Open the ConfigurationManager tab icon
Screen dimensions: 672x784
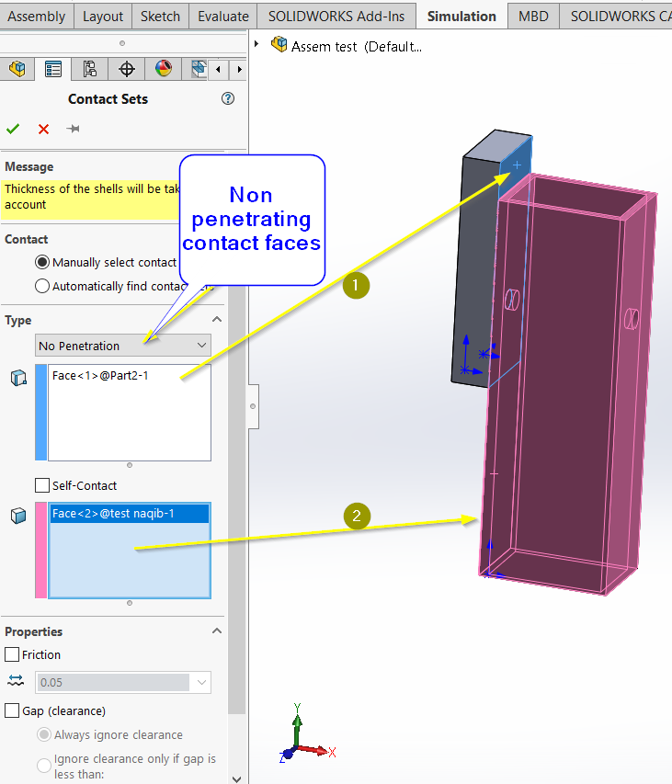[90, 69]
